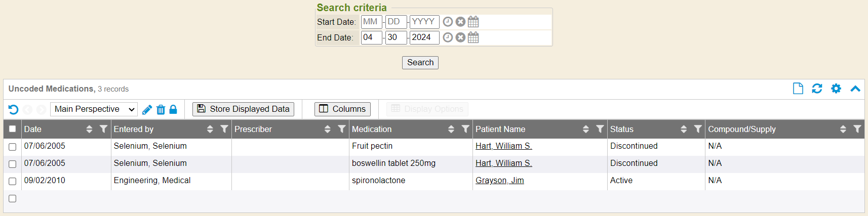Viewport: 868px width, 216px height.
Task: Export records with the document icon
Action: click(x=798, y=89)
